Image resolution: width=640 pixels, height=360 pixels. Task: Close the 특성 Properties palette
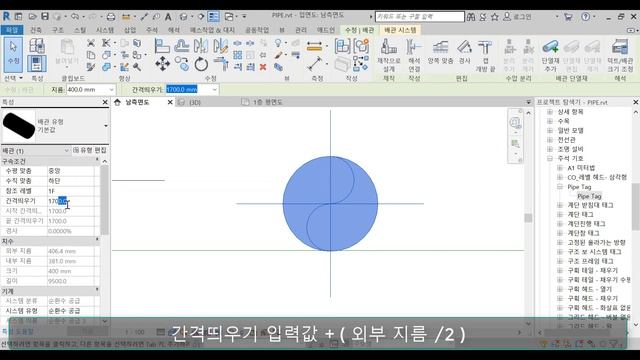point(105,102)
